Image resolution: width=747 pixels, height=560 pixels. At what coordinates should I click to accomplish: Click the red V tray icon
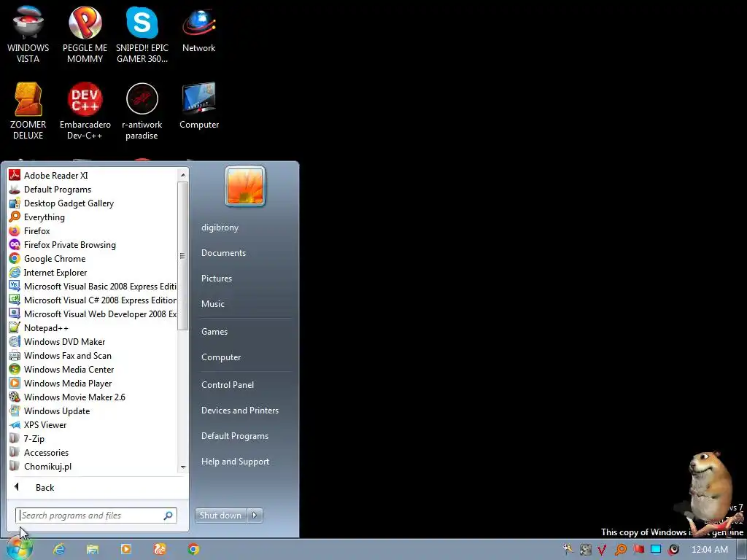[602, 550]
